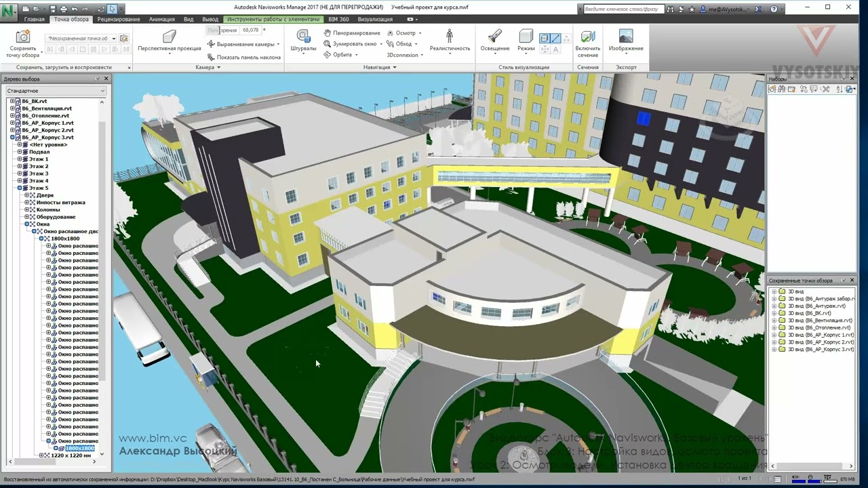Click save selection set icon in Наборы panel
This screenshot has height=488, width=868.
tap(772, 89)
